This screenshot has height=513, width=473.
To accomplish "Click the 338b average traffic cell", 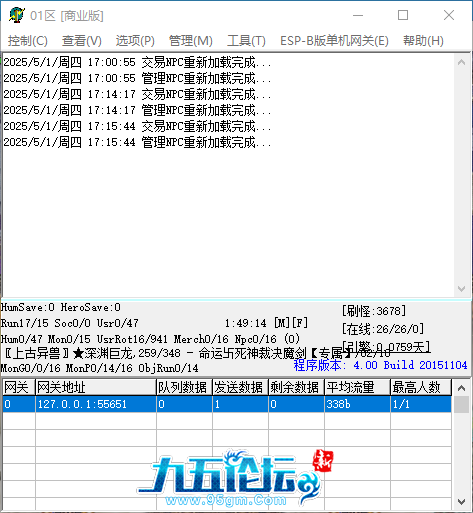I will click(x=357, y=404).
